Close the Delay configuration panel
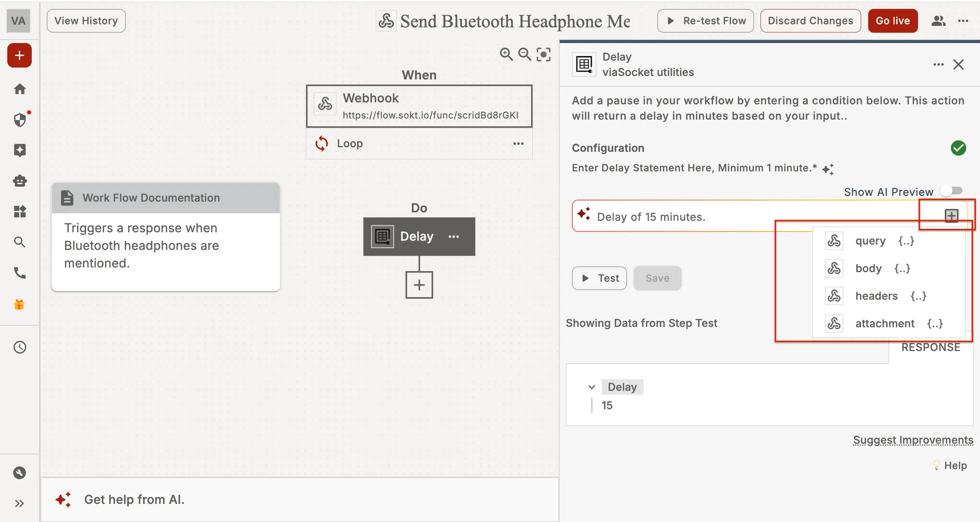The width and height of the screenshot is (980, 522). (x=959, y=64)
